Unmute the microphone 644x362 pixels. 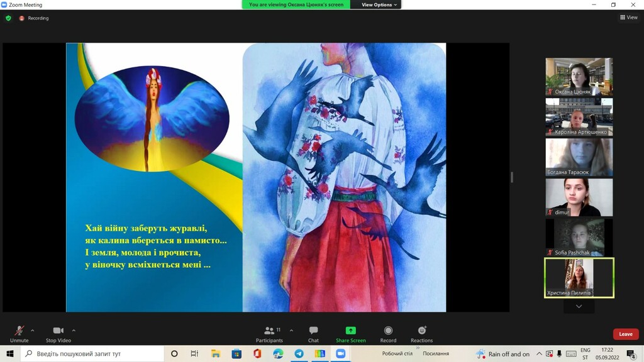click(x=19, y=333)
